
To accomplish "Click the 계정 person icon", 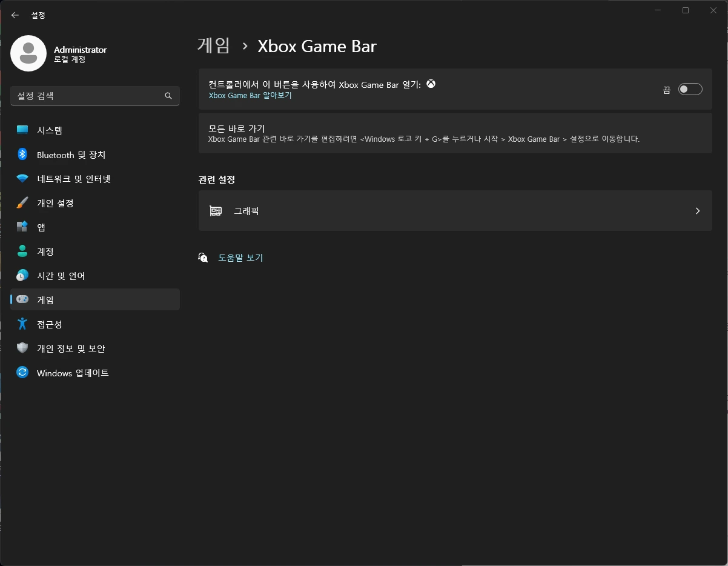I will coord(22,251).
